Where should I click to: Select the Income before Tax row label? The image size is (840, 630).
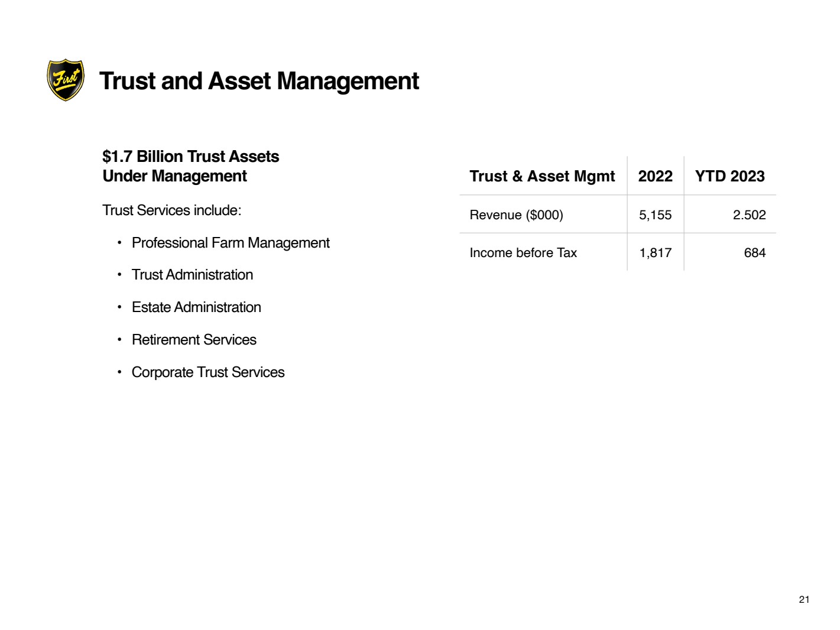point(523,253)
